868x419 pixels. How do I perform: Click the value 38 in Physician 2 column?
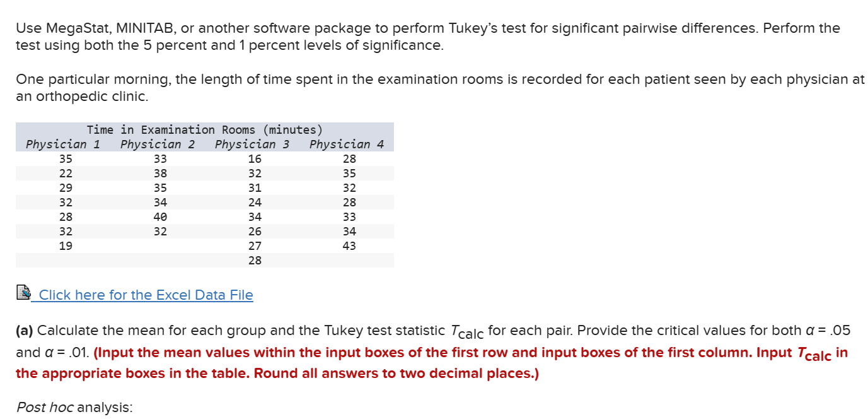(x=160, y=174)
